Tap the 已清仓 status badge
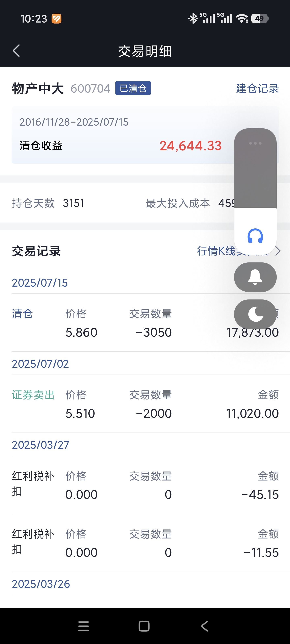The height and width of the screenshot is (644, 290). [133, 88]
